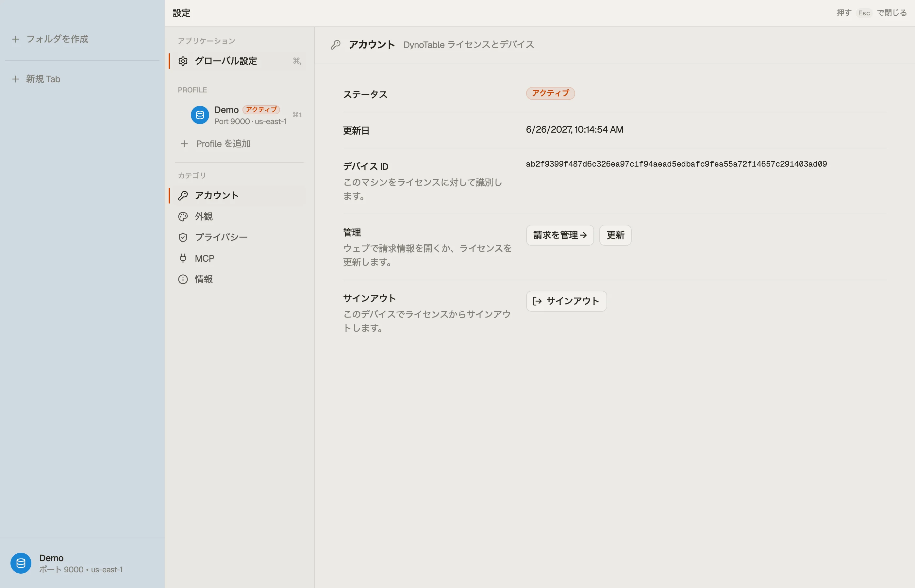Click the 更新 license refresh button
915x588 pixels.
615,235
